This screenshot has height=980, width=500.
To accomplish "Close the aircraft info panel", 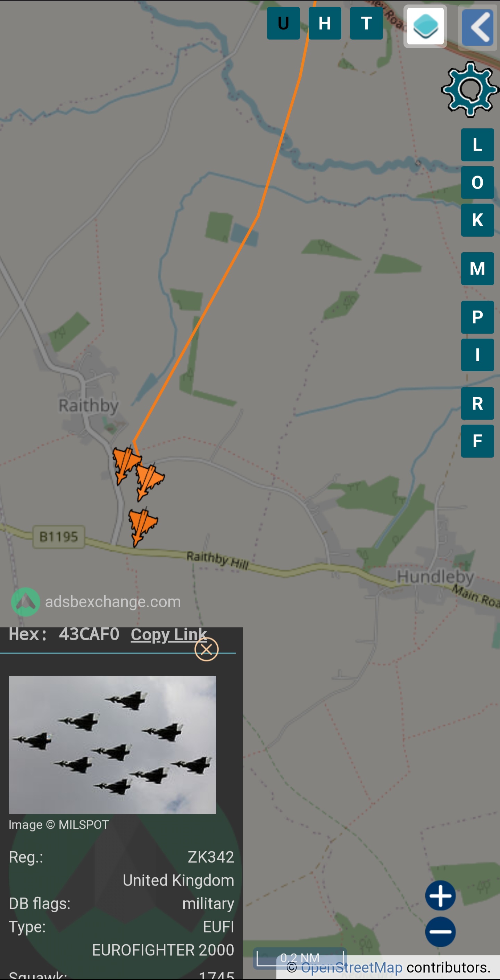I will [x=206, y=649].
